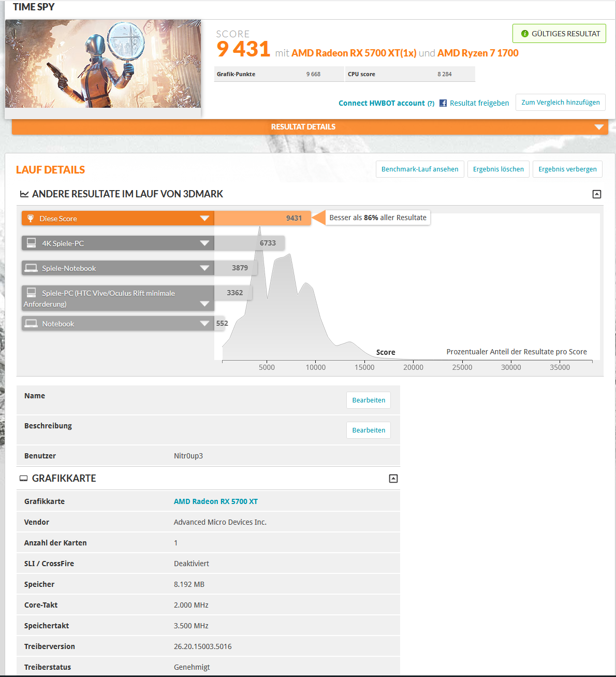The image size is (616, 677).
Task: Click Ergebnis löschen button
Action: [498, 169]
